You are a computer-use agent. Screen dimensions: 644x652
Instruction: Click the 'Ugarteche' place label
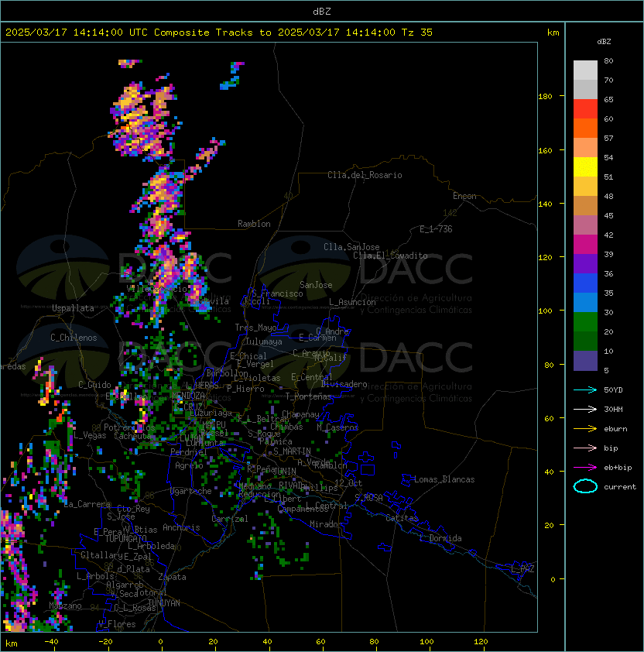(x=191, y=491)
